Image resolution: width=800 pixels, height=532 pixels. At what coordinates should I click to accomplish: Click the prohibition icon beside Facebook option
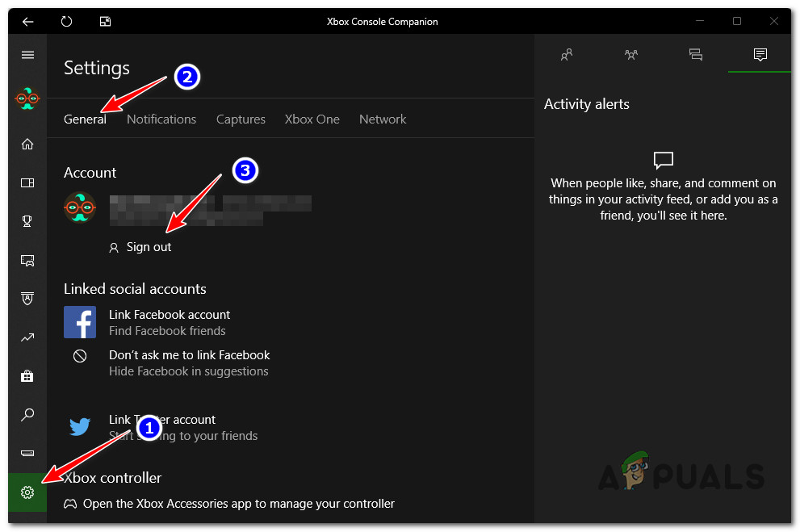80,356
